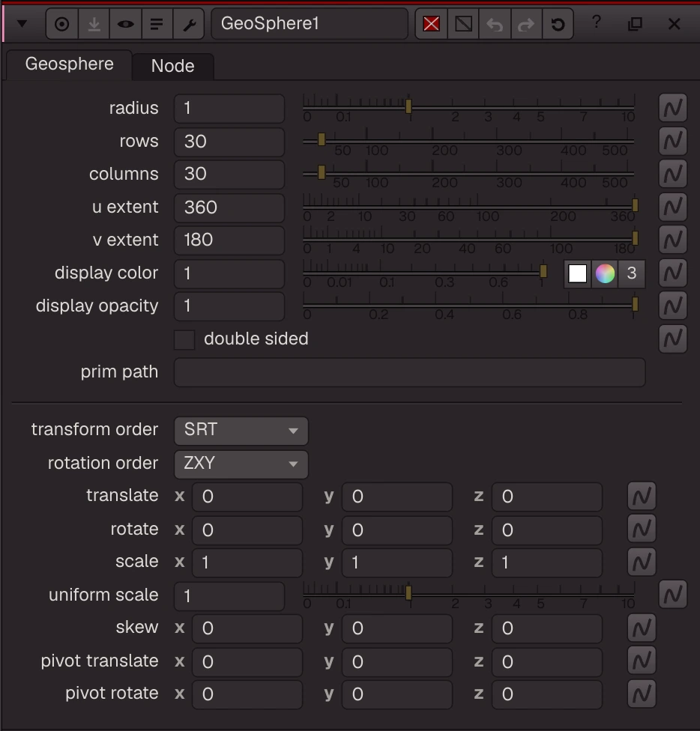This screenshot has height=731, width=700.
Task: Click the download arrow icon in the header
Action: click(94, 24)
